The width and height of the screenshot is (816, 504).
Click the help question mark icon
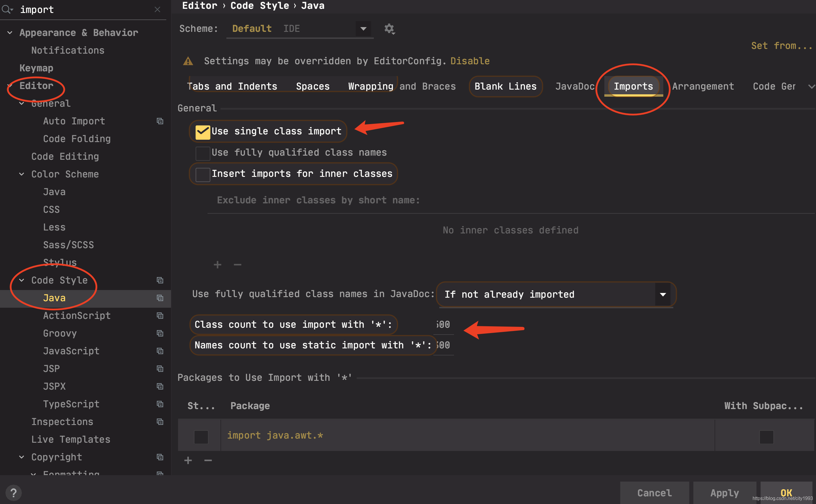(13, 493)
